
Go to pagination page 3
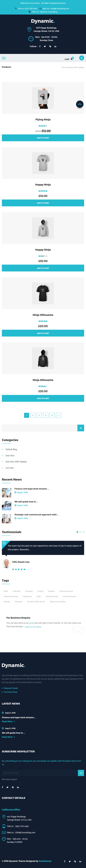39,415
